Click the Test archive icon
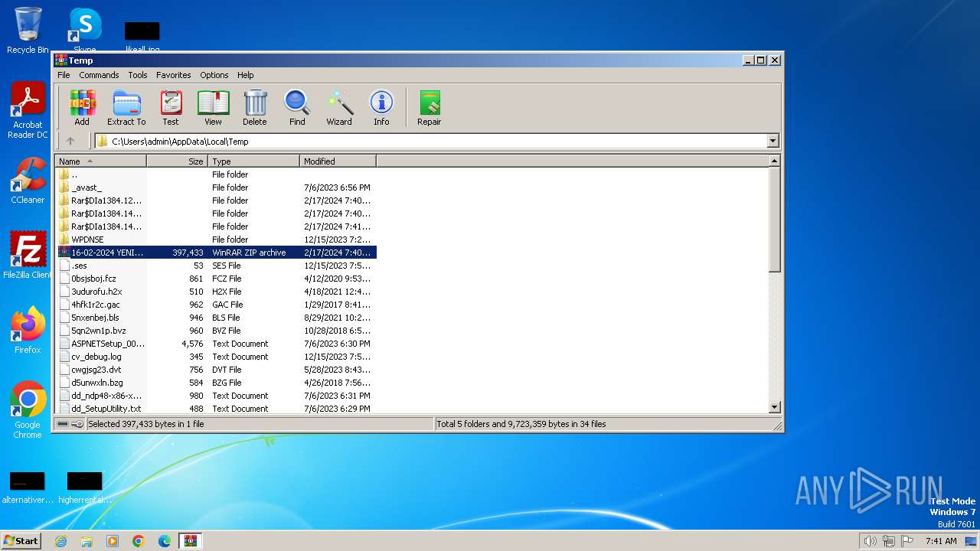The height and width of the screenshot is (551, 980). click(171, 107)
